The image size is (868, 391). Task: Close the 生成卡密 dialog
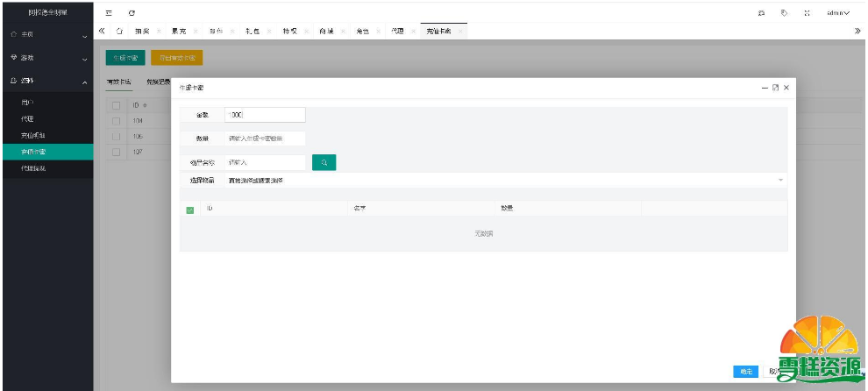click(786, 88)
